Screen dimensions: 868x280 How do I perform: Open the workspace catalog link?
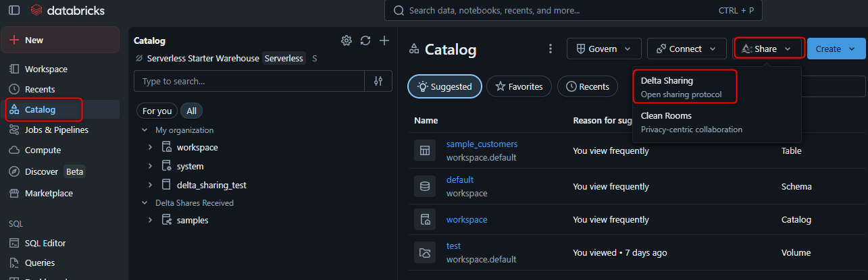467,219
